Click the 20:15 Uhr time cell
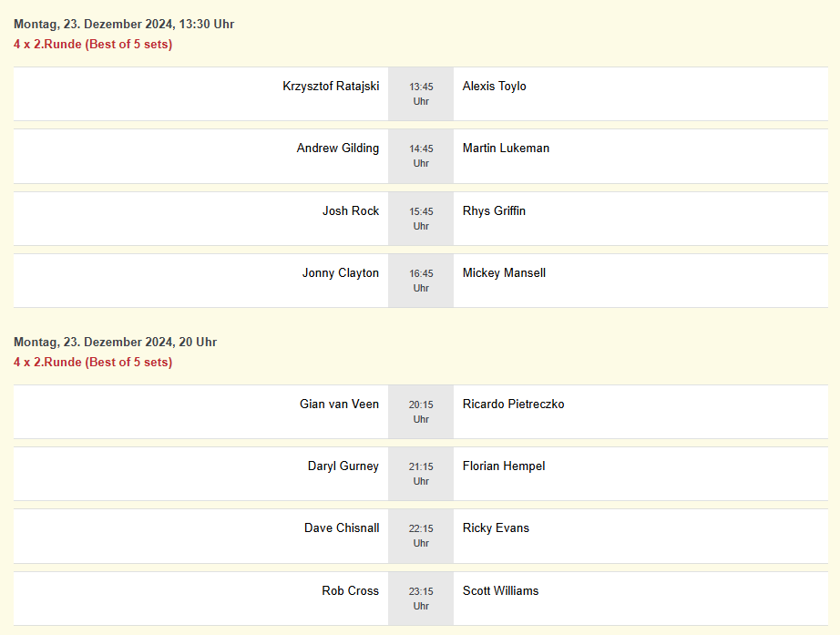This screenshot has width=840, height=635. point(421,412)
